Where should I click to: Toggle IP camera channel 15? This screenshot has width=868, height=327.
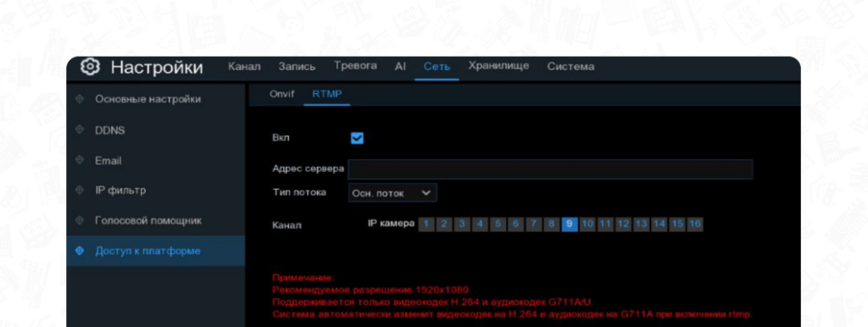point(677,224)
